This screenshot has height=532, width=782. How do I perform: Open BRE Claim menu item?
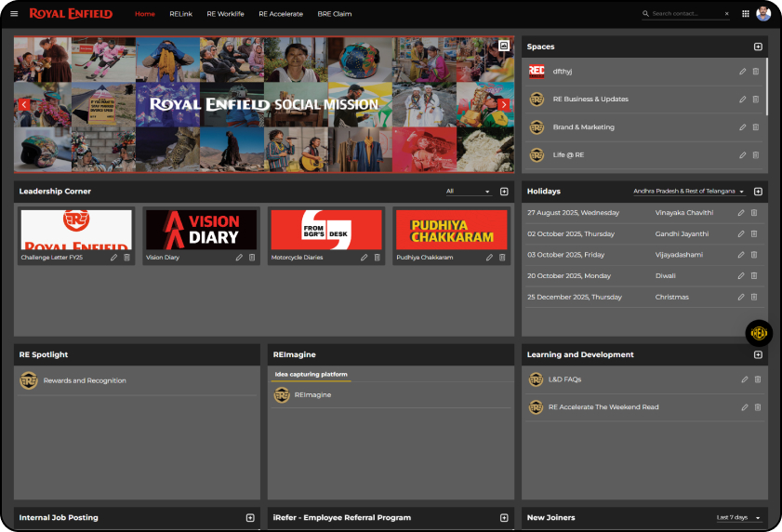pyautogui.click(x=335, y=14)
